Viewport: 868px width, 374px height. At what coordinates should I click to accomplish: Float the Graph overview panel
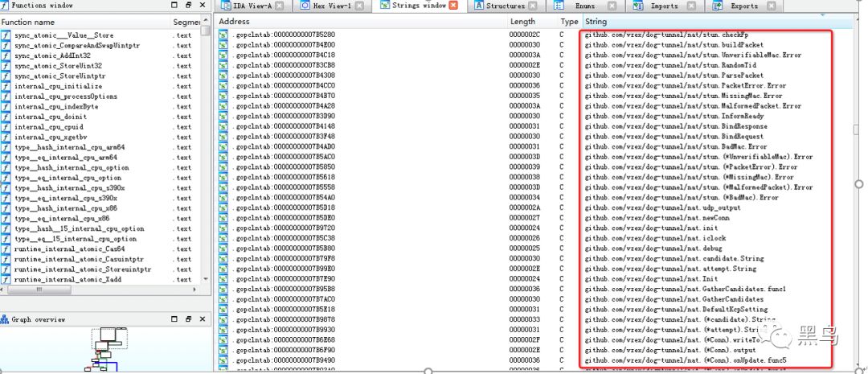tap(189, 319)
